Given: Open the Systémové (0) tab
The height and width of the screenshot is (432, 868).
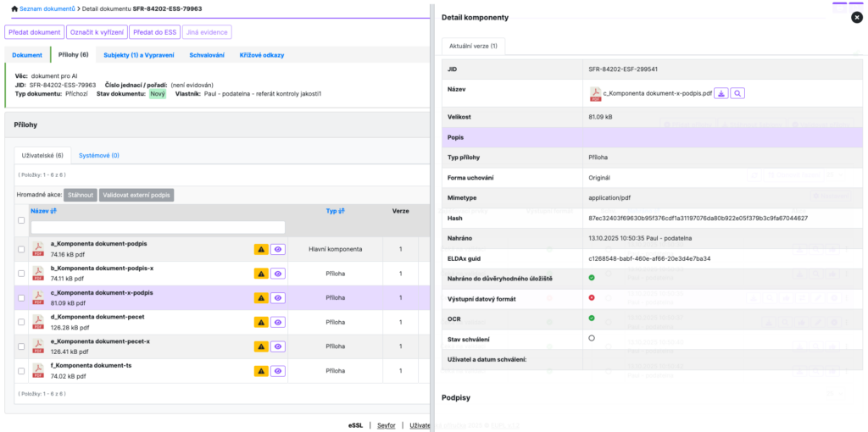Looking at the screenshot, I should tap(99, 155).
